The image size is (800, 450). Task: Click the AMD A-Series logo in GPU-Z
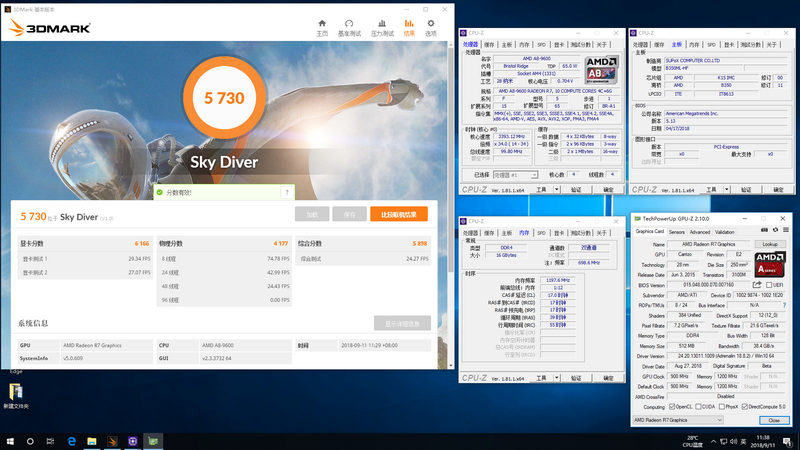click(769, 263)
